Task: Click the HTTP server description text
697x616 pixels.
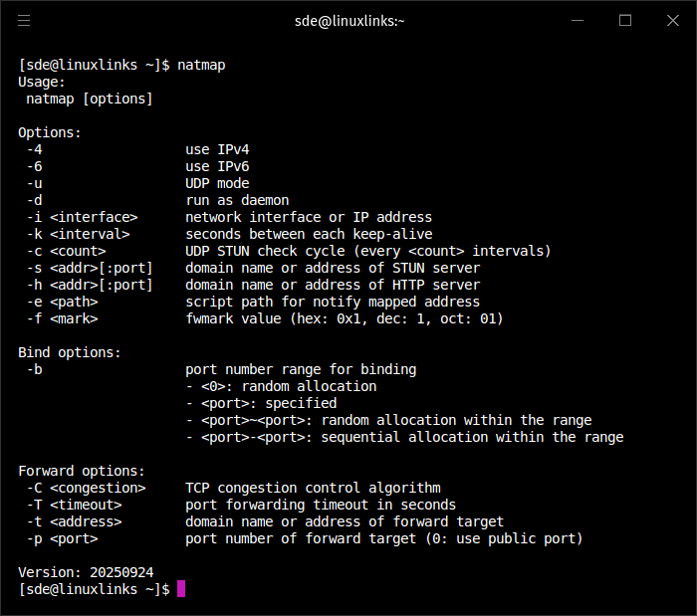Action: 333,285
